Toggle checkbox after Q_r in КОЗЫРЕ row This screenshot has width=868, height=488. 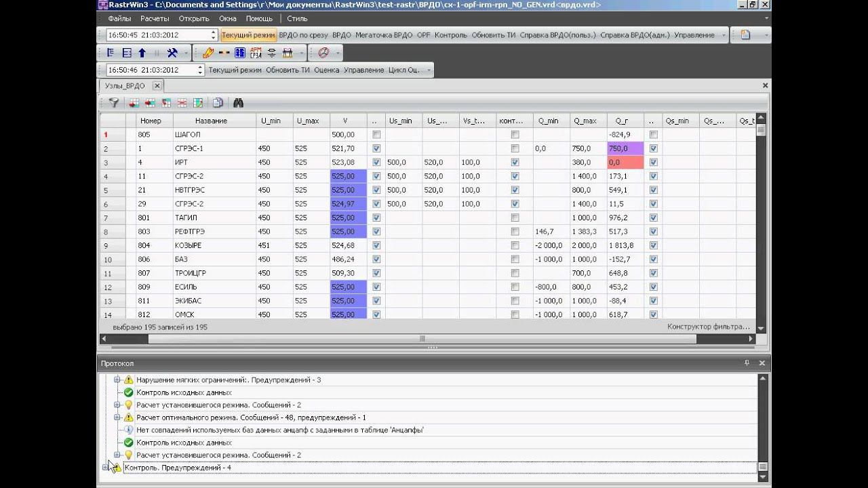click(653, 245)
